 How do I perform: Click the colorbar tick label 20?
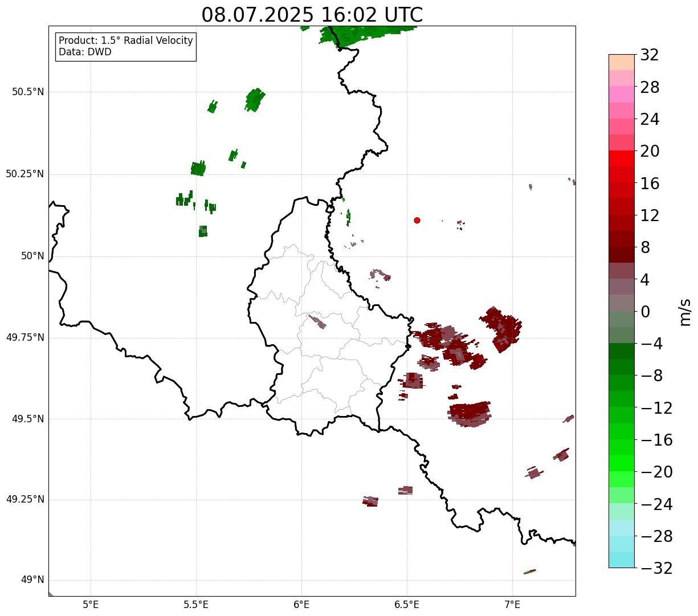650,152
